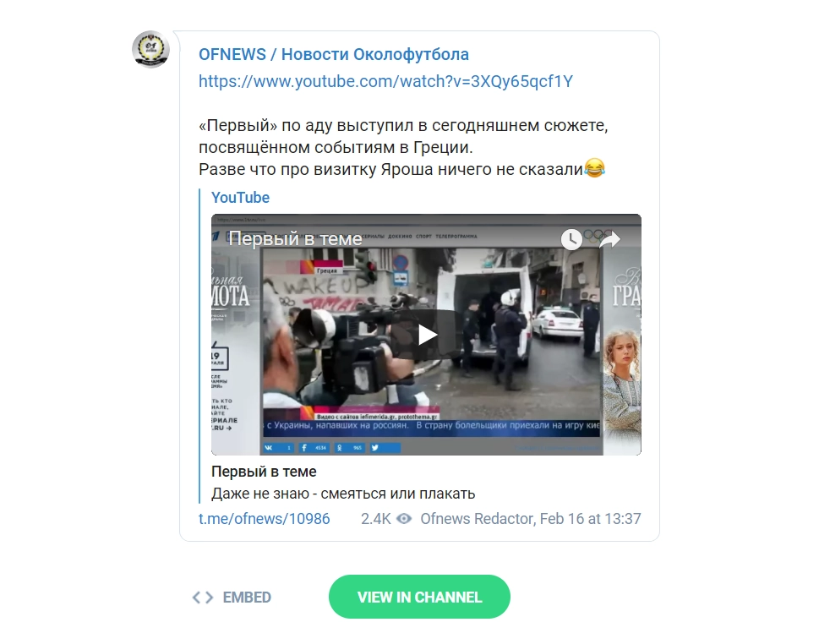Image resolution: width=819 pixels, height=644 pixels.
Task: Play the YouTube video preview
Action: [426, 335]
